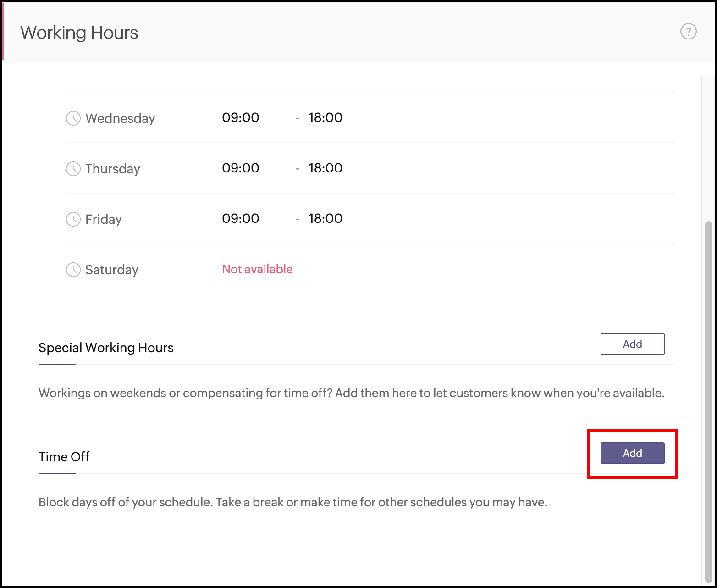Screen dimensions: 717x588
Task: Click the help question mark icon
Action: click(x=688, y=32)
